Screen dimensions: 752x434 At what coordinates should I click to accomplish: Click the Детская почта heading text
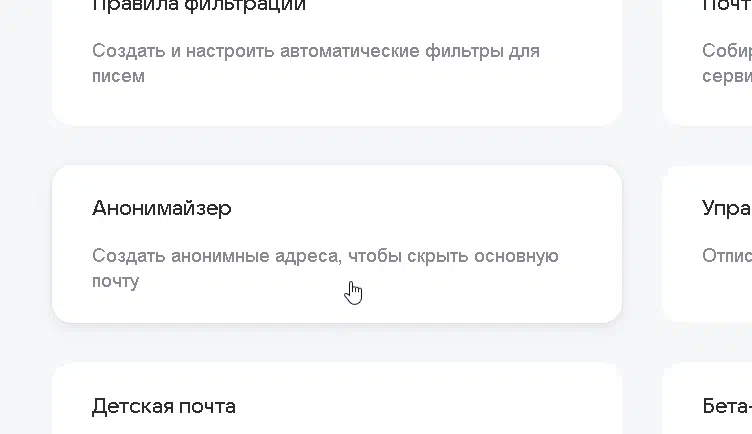coord(164,407)
